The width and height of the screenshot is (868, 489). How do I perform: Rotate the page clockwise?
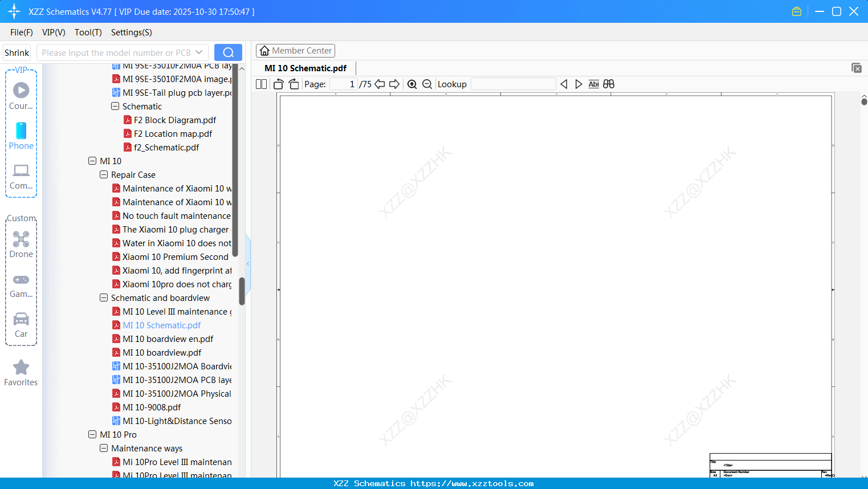point(294,84)
